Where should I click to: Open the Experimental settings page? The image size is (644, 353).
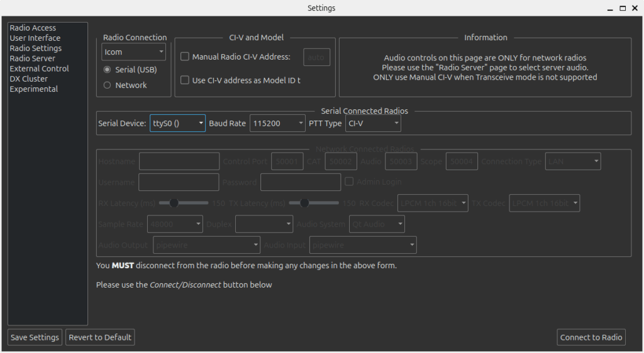coord(34,89)
